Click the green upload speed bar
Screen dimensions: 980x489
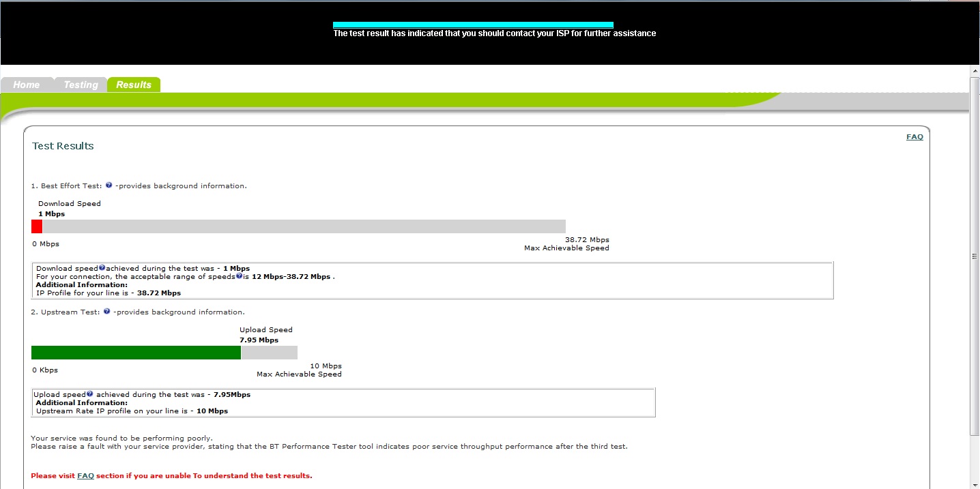tap(136, 353)
